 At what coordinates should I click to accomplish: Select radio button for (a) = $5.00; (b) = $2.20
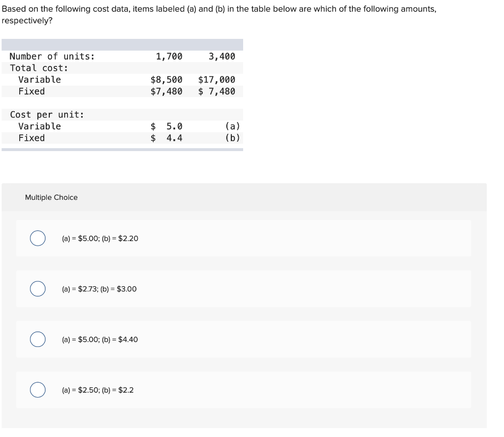tap(37, 238)
